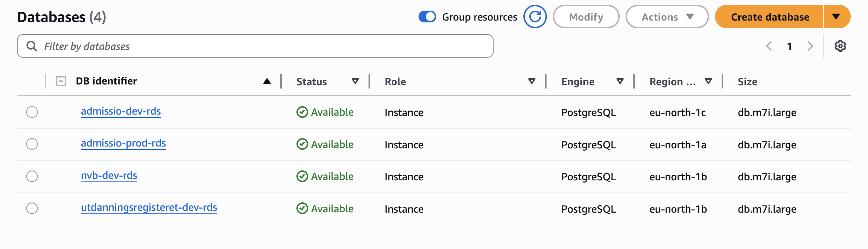Select admissio-prod-rds radio button
868x249 pixels.
point(32,144)
